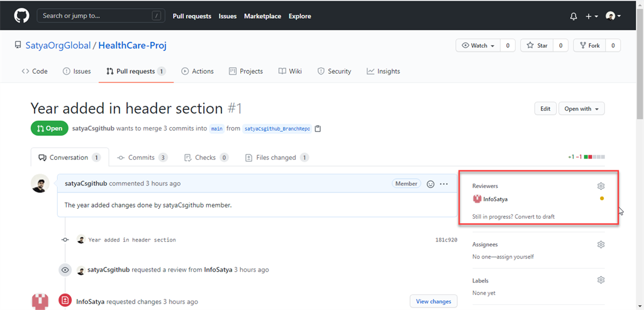Open the user avatar menu
Screen dimensions: 644x310
(x=613, y=16)
